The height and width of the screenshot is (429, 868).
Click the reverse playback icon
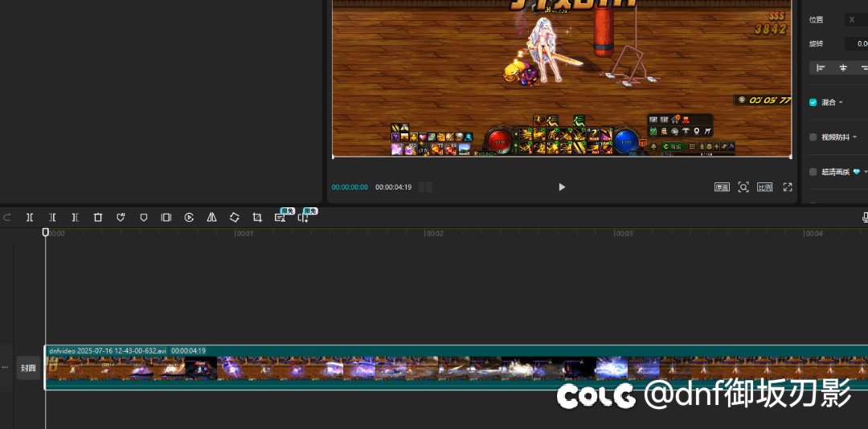tap(189, 218)
